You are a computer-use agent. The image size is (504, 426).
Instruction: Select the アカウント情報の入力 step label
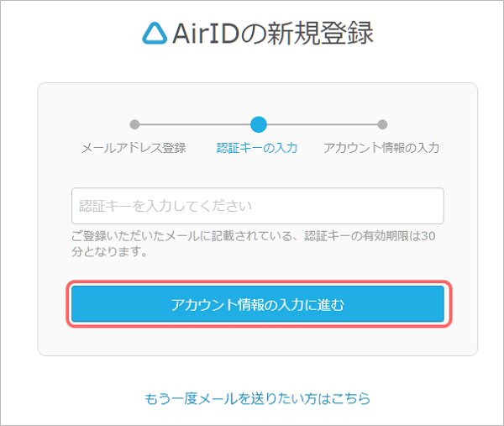[x=381, y=148]
